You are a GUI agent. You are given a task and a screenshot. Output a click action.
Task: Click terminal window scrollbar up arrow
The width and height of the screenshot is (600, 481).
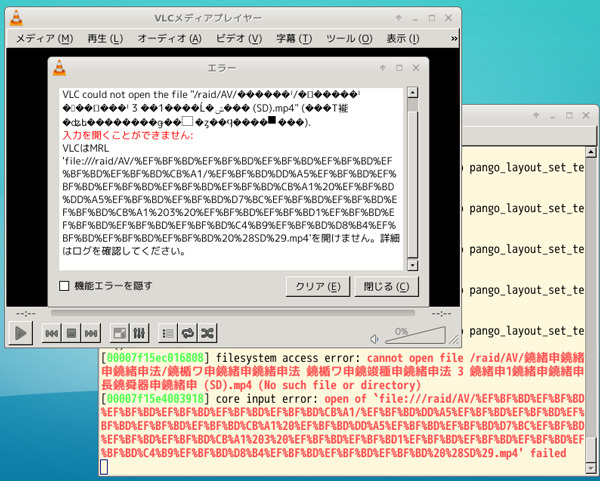point(591,152)
